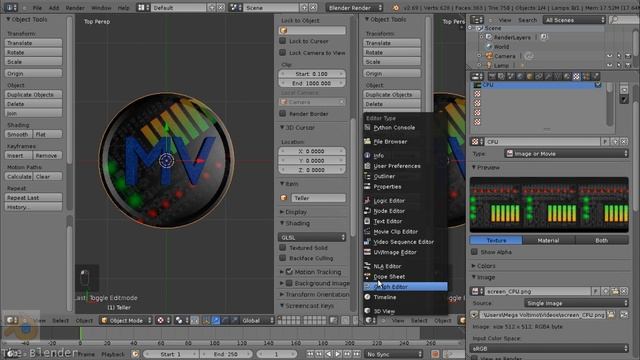Viewport: 640px width, 360px height.
Task: Open the Particles properties tab icon
Action: [x=586, y=76]
